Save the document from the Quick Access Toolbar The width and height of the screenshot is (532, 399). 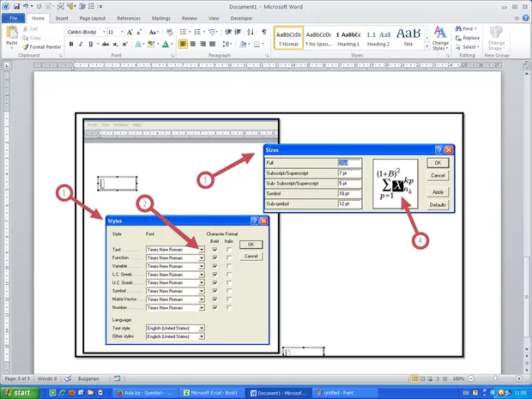pyautogui.click(x=16, y=7)
